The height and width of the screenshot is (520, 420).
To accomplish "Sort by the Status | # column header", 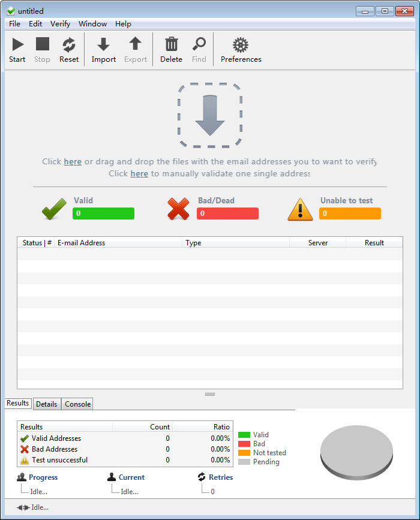I will (x=36, y=243).
